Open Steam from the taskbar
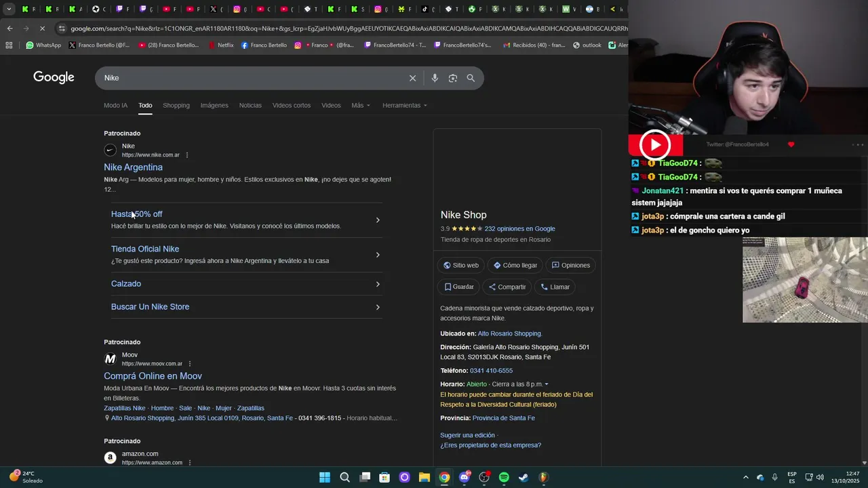 coord(524,477)
